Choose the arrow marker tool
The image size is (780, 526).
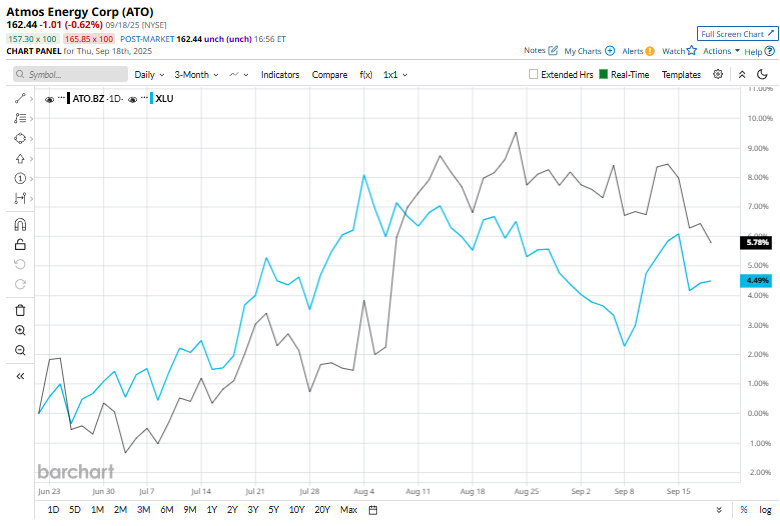click(x=20, y=159)
